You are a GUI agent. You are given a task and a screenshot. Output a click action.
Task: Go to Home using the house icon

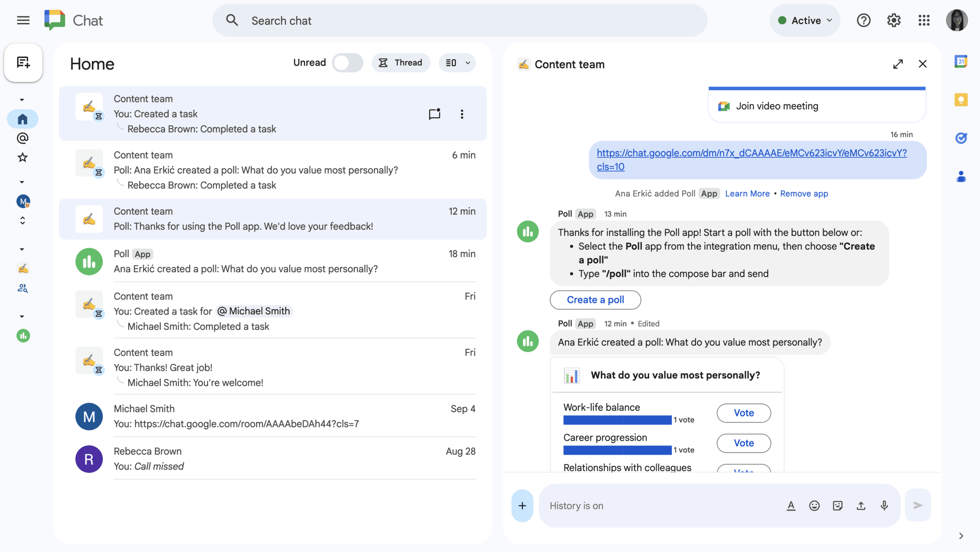point(22,119)
